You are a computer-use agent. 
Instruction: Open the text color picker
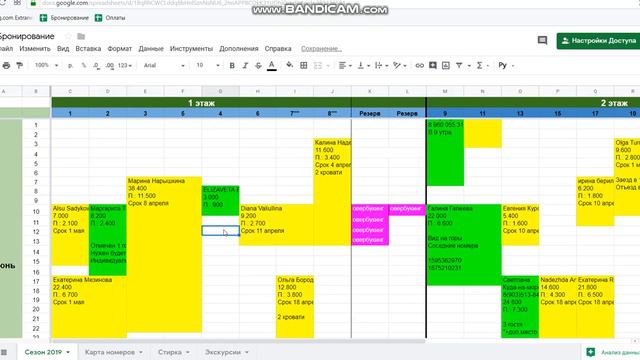(272, 65)
